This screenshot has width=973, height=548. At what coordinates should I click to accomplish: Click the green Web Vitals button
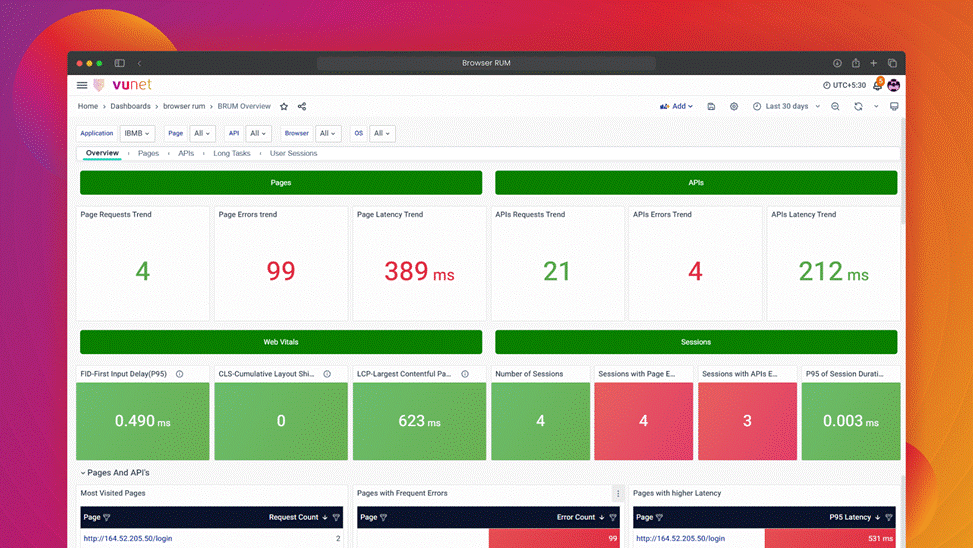click(281, 342)
